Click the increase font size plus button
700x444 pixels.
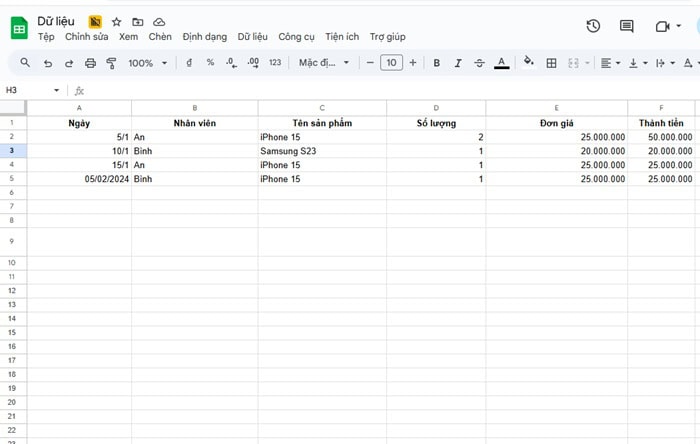point(413,63)
